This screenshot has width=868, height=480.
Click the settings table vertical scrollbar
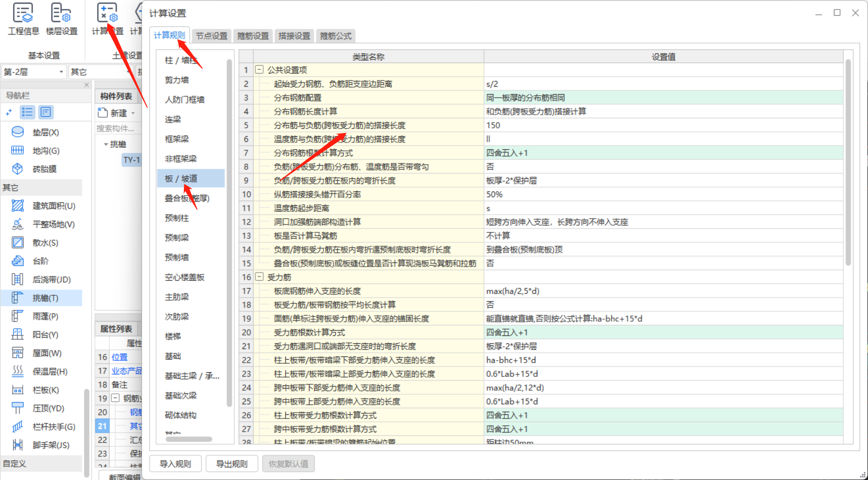(848, 162)
